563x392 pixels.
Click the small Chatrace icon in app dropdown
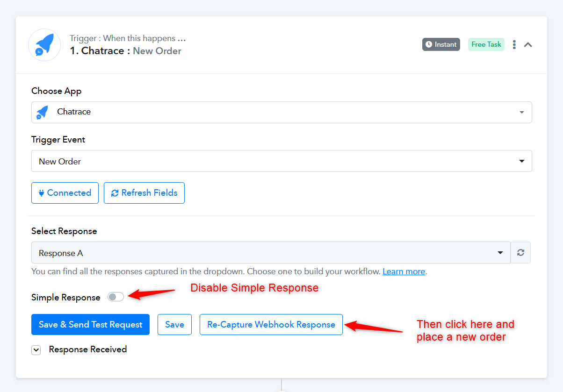[43, 112]
